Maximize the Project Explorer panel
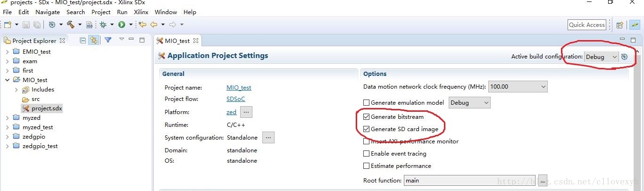Viewport: 644px width, 191px height. 142,40
